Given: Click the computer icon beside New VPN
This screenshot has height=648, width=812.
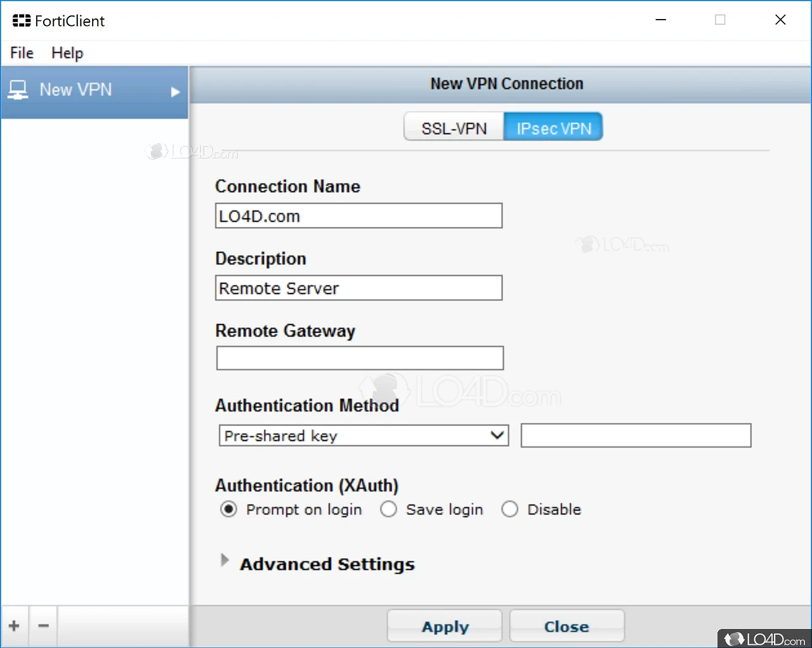Looking at the screenshot, I should coord(18,91).
